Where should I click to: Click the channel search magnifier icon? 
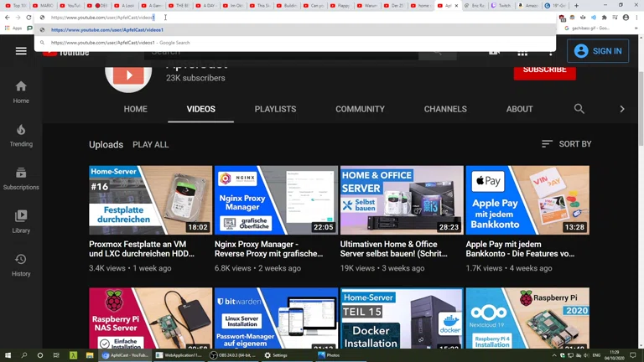pyautogui.click(x=579, y=109)
